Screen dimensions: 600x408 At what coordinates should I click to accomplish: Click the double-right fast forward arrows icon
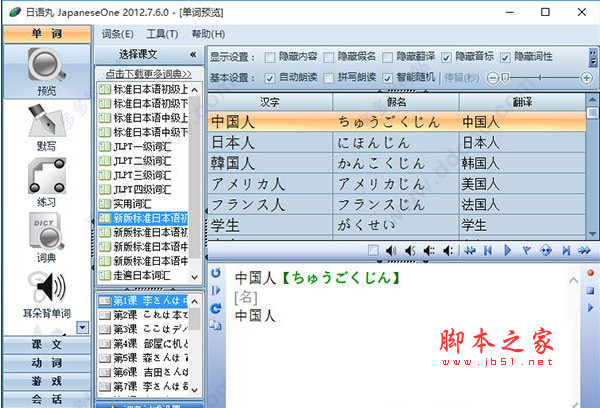coord(584,251)
